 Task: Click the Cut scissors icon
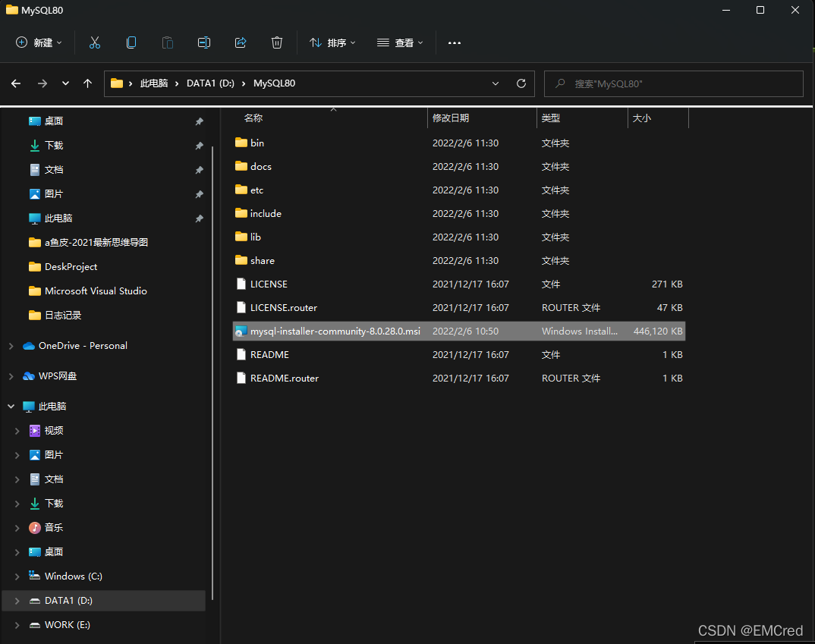click(x=95, y=42)
